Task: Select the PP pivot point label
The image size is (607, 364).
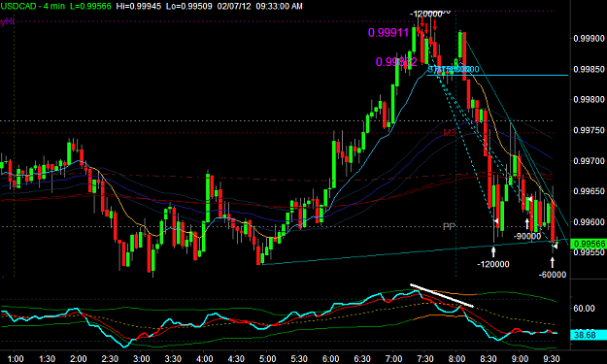Action: [x=449, y=227]
